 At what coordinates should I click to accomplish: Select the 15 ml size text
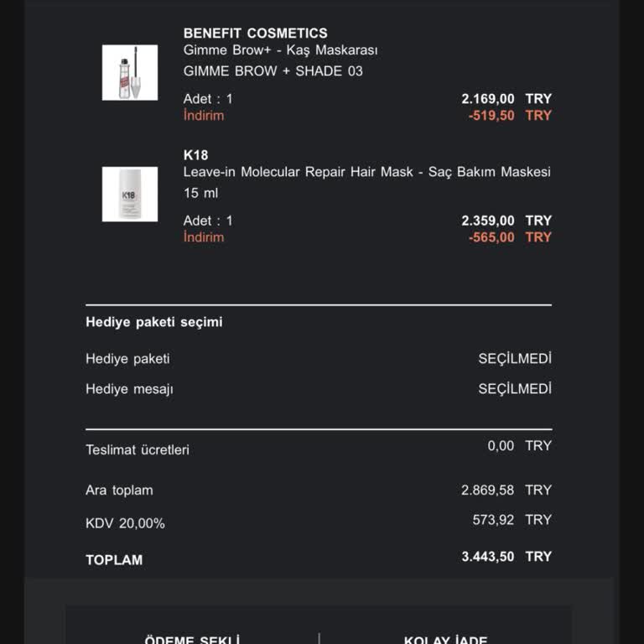[200, 193]
